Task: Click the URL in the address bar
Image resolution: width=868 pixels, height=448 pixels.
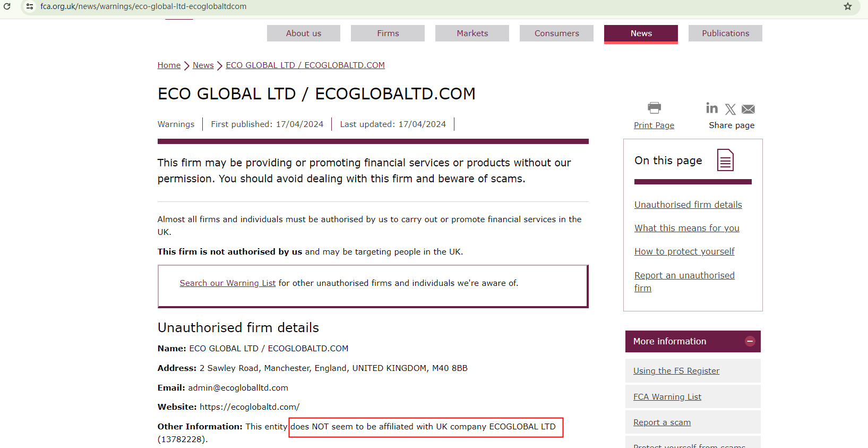Action: tap(143, 6)
